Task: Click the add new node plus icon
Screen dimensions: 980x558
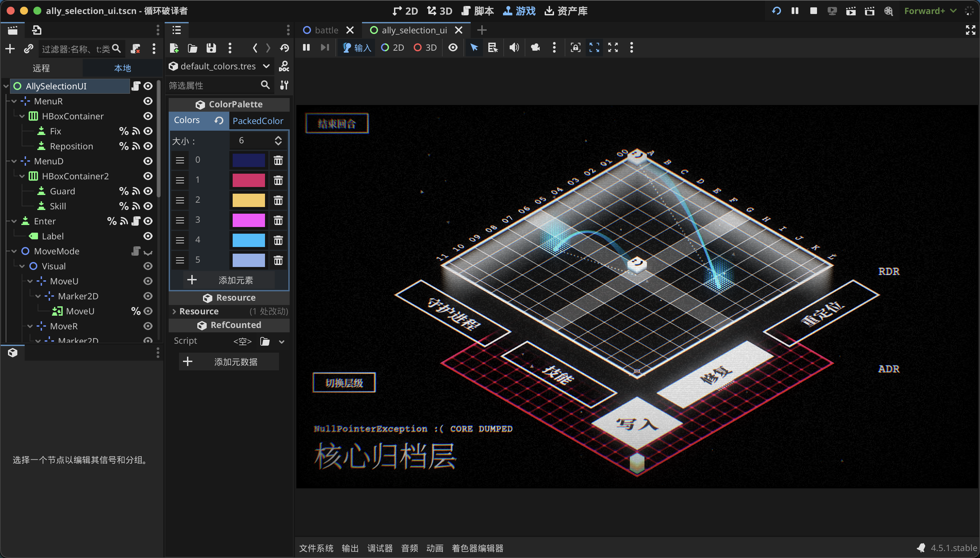Action: (10, 49)
